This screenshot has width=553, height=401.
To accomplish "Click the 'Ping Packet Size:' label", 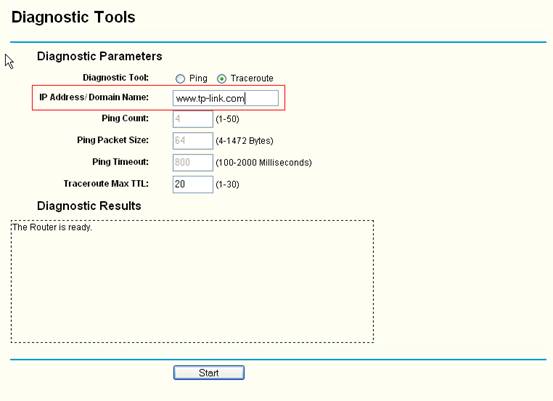I will [x=113, y=140].
